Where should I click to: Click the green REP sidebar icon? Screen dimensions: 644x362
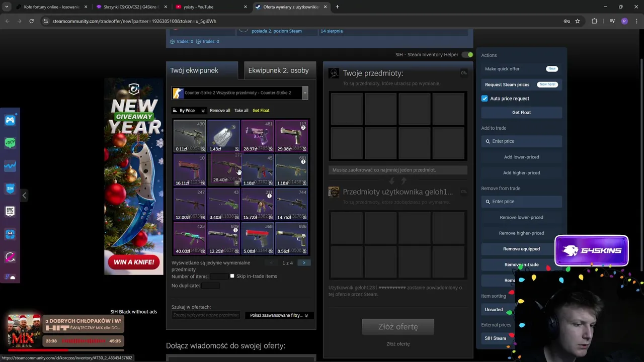pyautogui.click(x=10, y=143)
